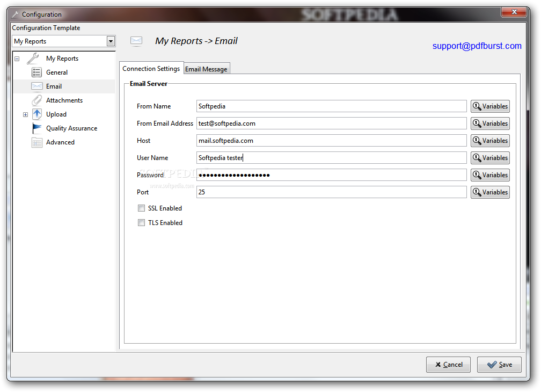The width and height of the screenshot is (541, 392).
Task: Click the Advanced table icon
Action: click(37, 142)
